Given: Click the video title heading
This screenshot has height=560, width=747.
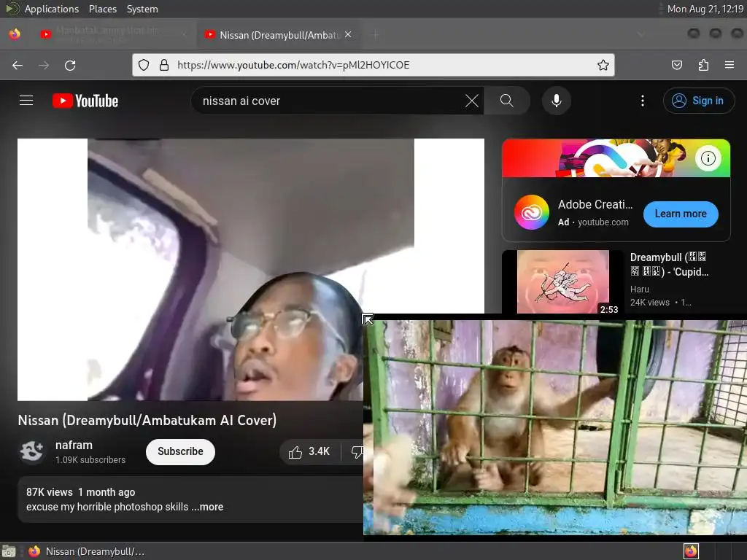Looking at the screenshot, I should [147, 420].
